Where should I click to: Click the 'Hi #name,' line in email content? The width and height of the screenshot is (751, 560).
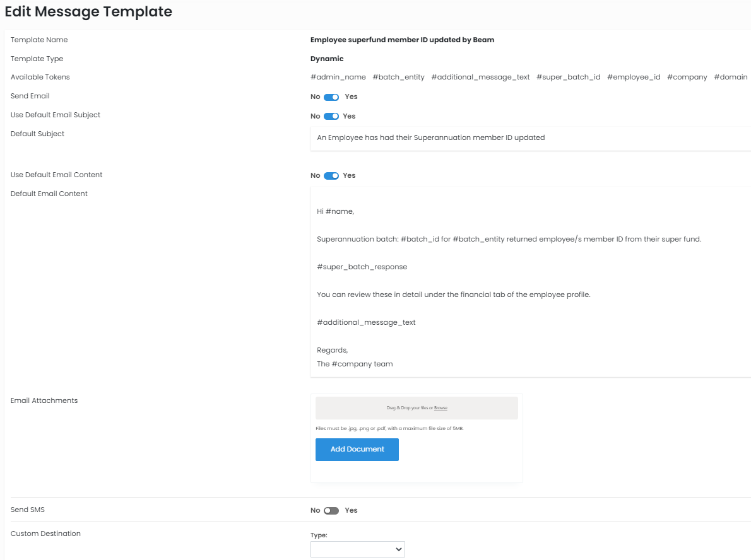click(335, 212)
